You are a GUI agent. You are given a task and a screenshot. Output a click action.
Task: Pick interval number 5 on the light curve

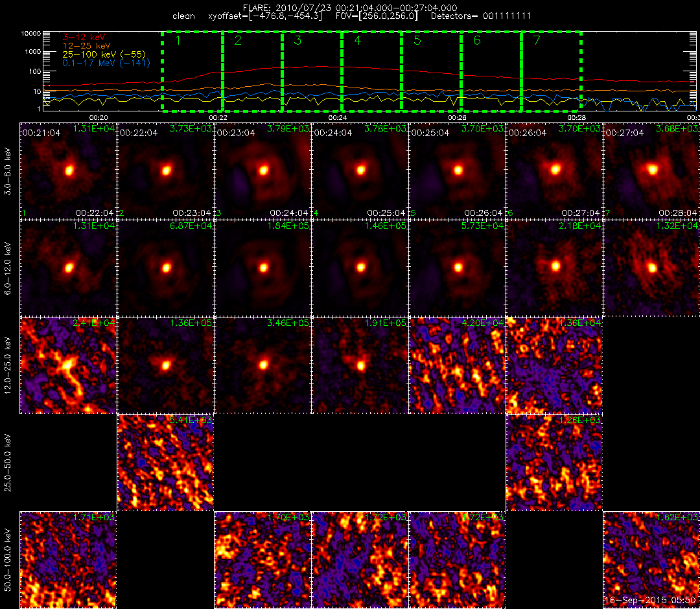432,71
